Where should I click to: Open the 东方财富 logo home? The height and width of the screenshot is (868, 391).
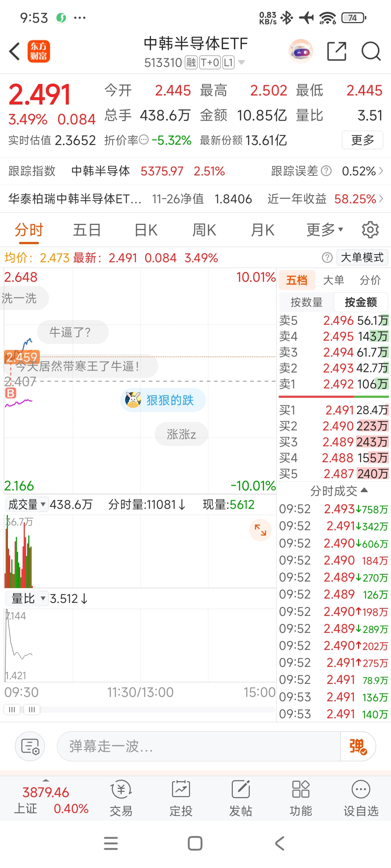point(39,51)
